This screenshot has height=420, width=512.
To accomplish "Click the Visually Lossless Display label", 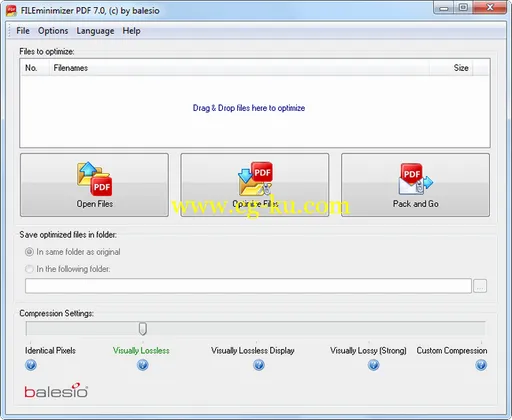I will 253,351.
